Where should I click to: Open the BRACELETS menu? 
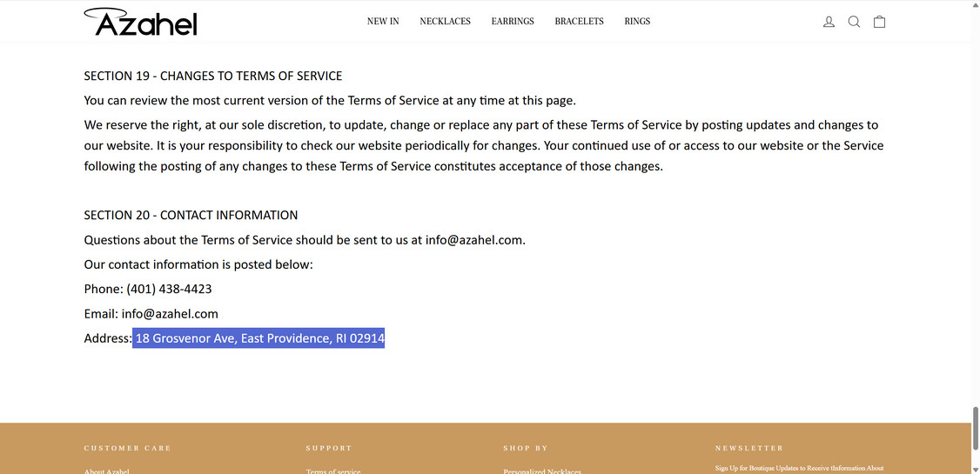coord(580,21)
